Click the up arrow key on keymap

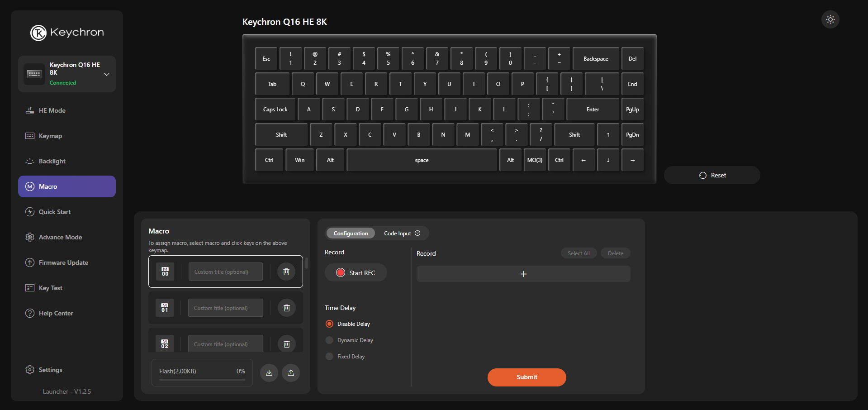[608, 134]
